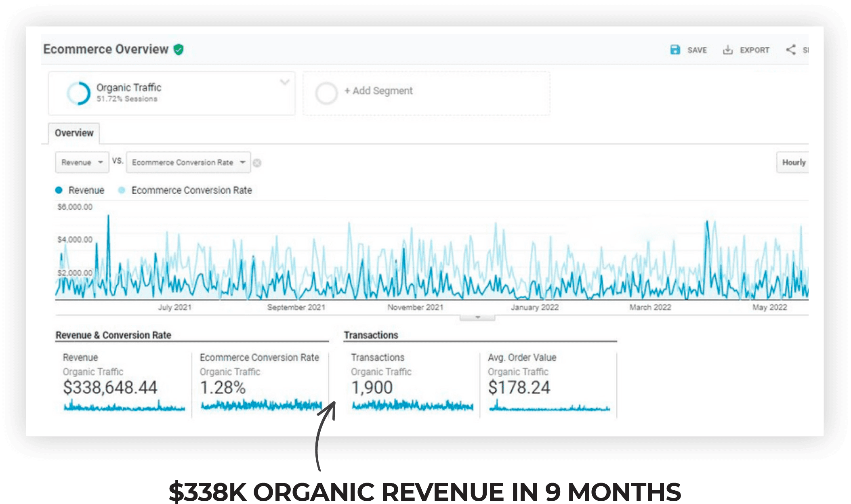Click the Revenue legend dot

59,190
